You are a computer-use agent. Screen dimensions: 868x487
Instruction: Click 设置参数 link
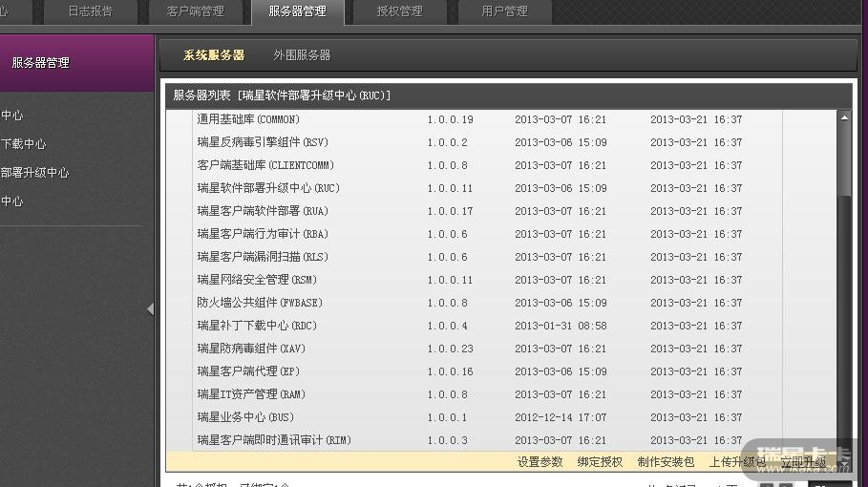(540, 461)
